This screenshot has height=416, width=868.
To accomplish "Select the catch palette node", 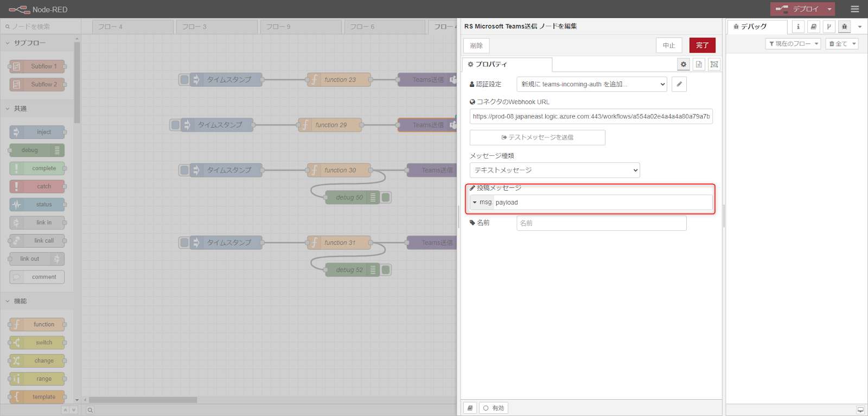I will point(37,186).
